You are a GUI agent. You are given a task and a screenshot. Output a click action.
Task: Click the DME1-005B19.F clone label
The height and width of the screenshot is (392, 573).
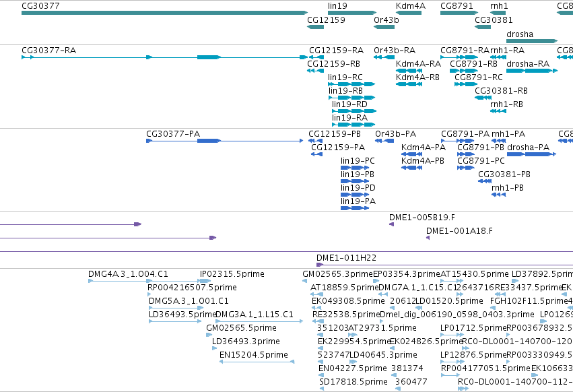click(422, 218)
